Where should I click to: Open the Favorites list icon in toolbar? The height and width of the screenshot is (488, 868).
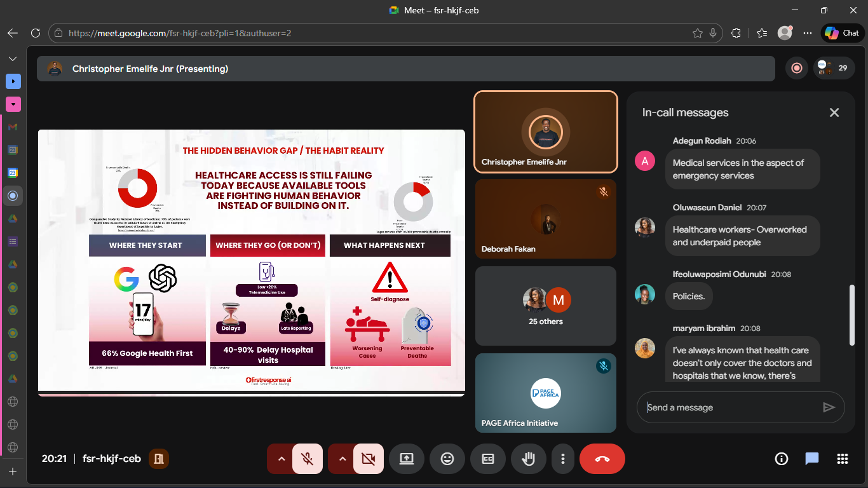click(x=762, y=33)
